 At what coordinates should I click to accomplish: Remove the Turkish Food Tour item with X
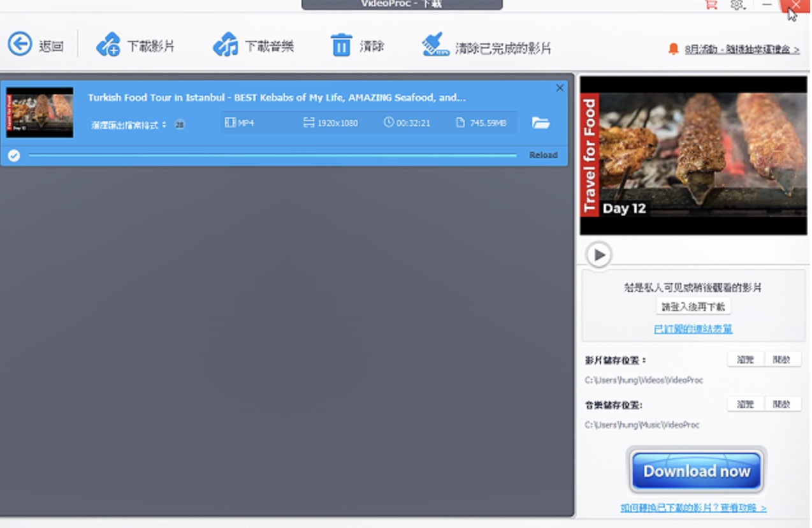[x=560, y=88]
